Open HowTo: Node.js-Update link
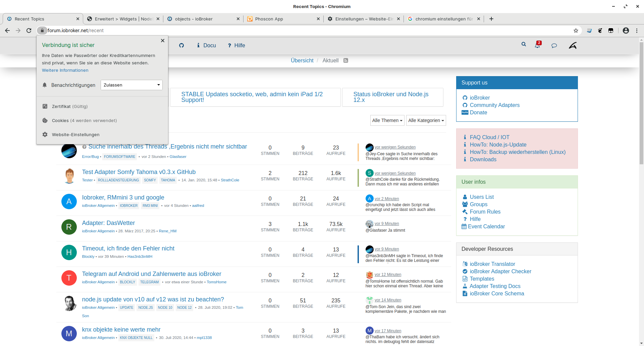644x346 pixels. coord(498,145)
